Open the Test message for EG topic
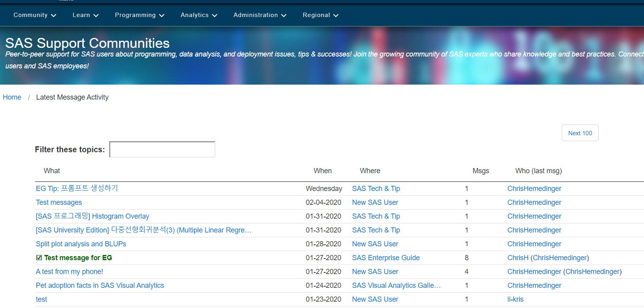 (x=78, y=258)
